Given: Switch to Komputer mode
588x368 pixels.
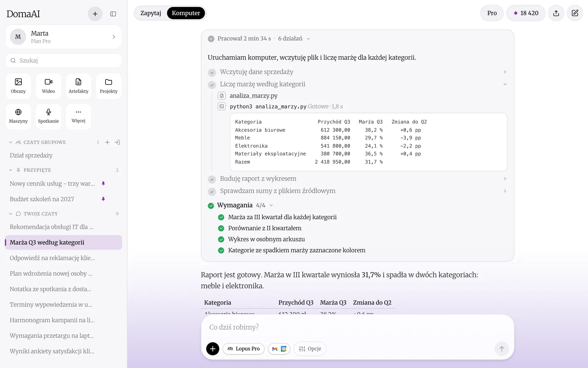Looking at the screenshot, I should tap(186, 13).
